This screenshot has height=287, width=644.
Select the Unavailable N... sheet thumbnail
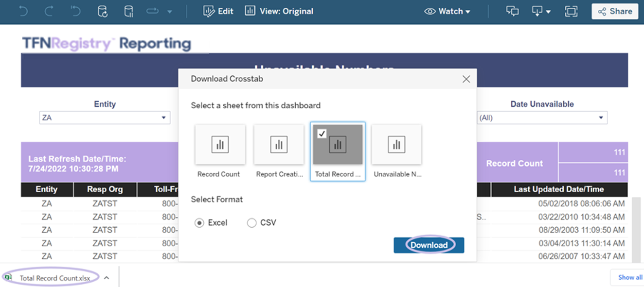coord(396,151)
